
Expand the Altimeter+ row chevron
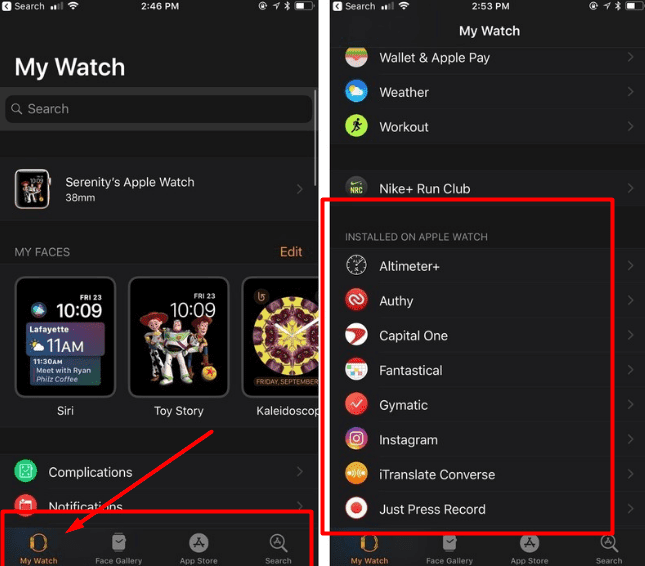tap(630, 265)
